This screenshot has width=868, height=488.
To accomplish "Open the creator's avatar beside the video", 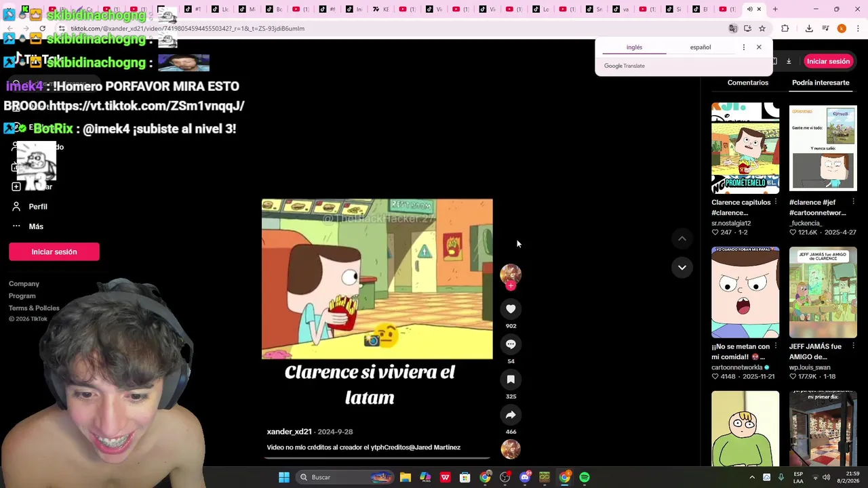I will (x=511, y=274).
